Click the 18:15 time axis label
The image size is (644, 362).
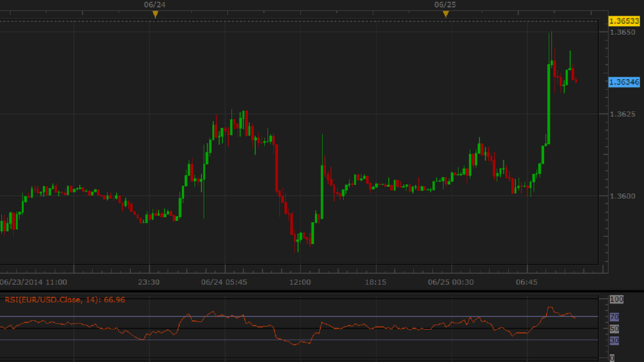tap(375, 282)
